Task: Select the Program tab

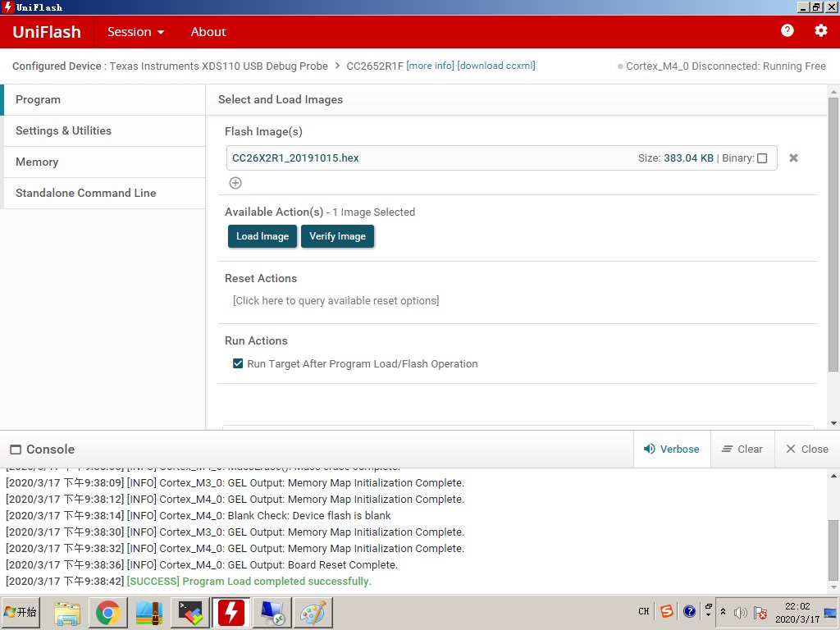Action: click(104, 99)
